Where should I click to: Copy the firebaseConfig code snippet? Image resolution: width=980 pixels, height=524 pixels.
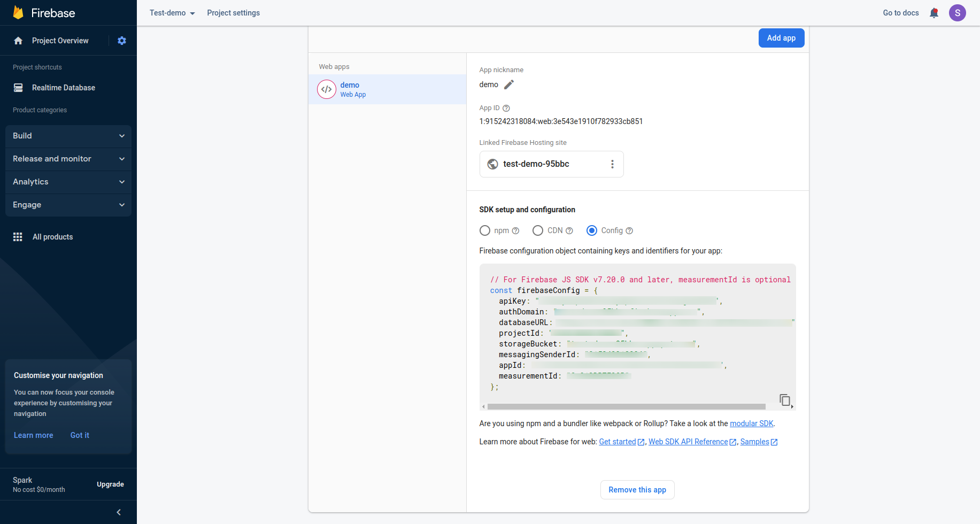coord(784,399)
